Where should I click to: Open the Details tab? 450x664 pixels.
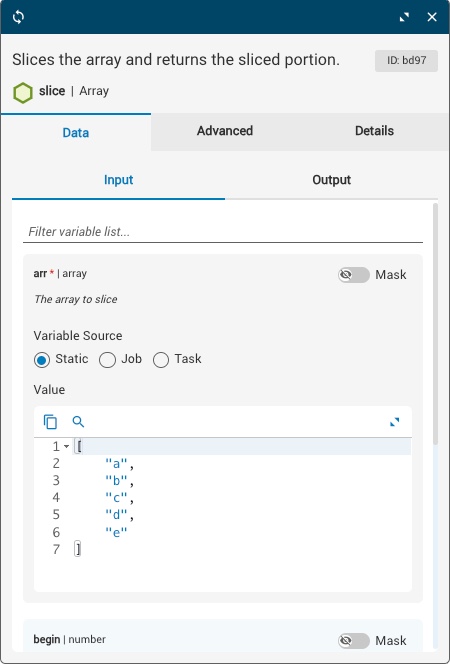coord(374,131)
